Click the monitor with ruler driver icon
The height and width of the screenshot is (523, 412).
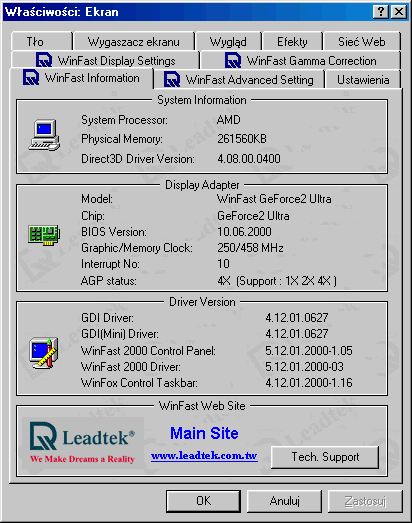(x=44, y=353)
